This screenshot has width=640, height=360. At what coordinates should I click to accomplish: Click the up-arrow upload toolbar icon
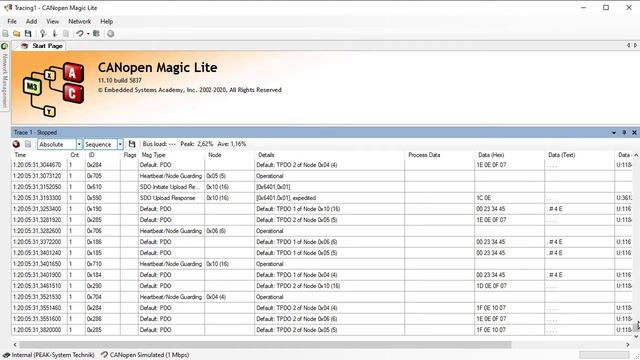(42, 33)
